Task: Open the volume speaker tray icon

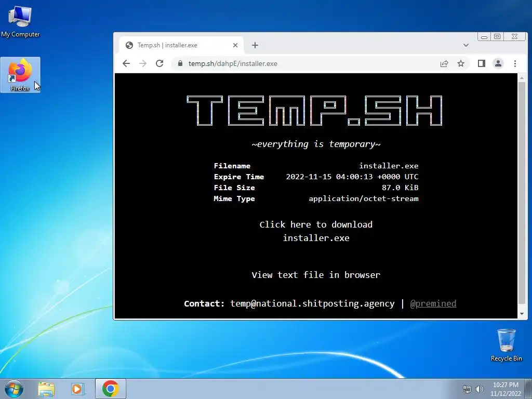Action: click(x=480, y=389)
